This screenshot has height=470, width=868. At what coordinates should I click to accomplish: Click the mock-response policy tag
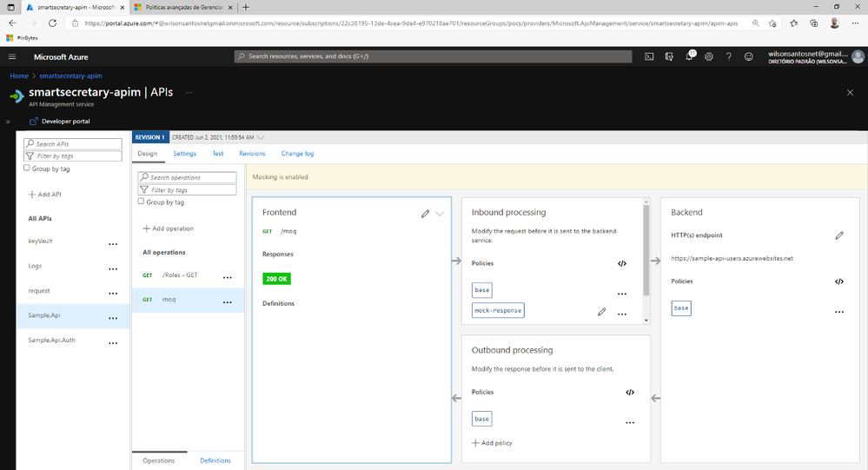(x=498, y=310)
